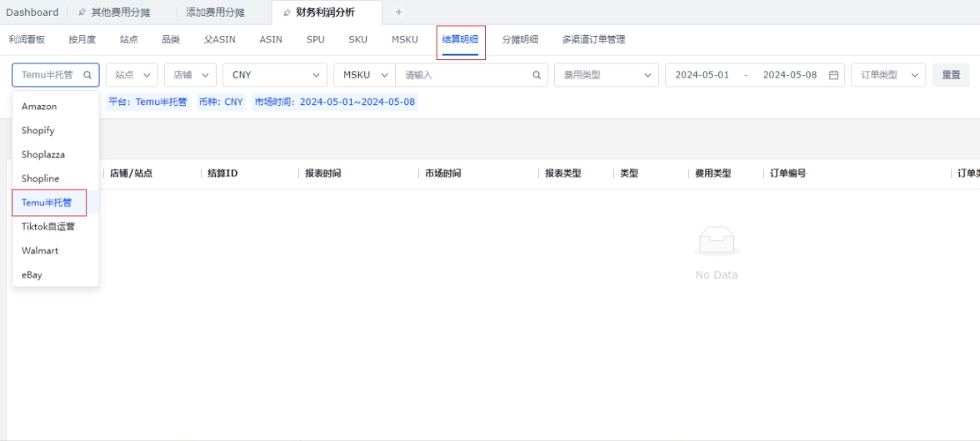Choose Amazon from platform list
The image size is (980, 441).
56,107
